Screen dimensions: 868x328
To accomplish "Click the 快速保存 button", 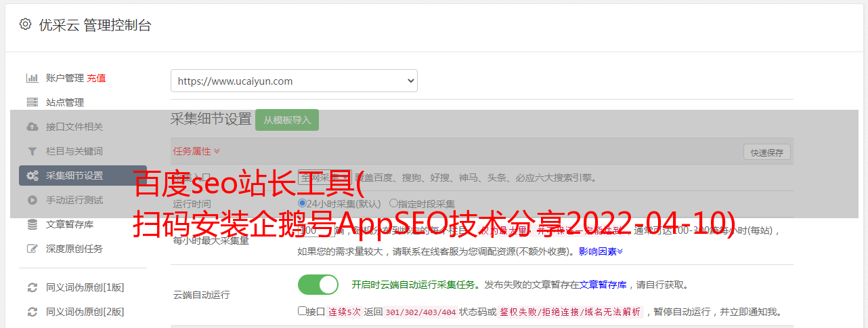I will click(767, 152).
